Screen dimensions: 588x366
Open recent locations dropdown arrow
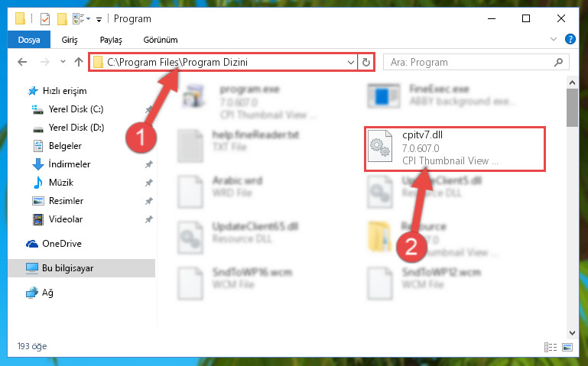click(63, 62)
